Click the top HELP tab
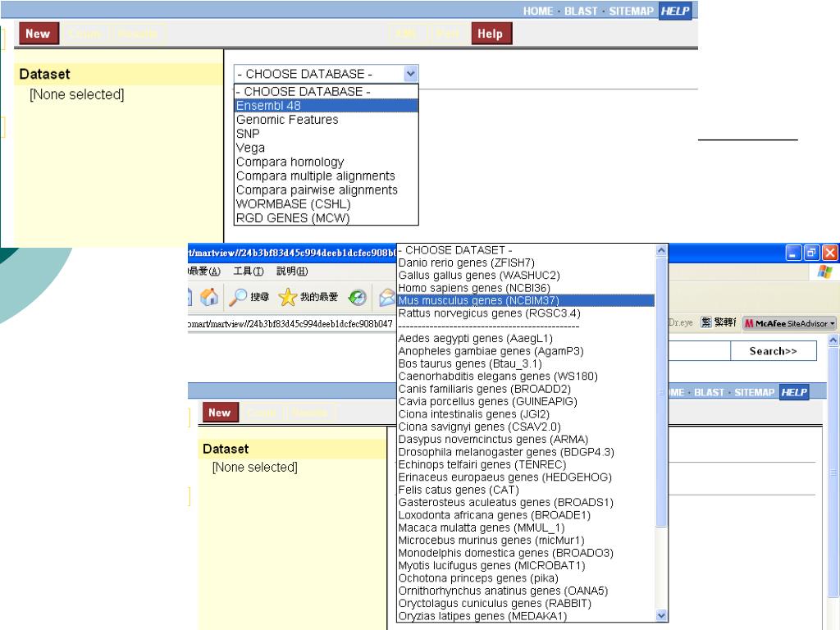This screenshot has width=840, height=630. [675, 11]
